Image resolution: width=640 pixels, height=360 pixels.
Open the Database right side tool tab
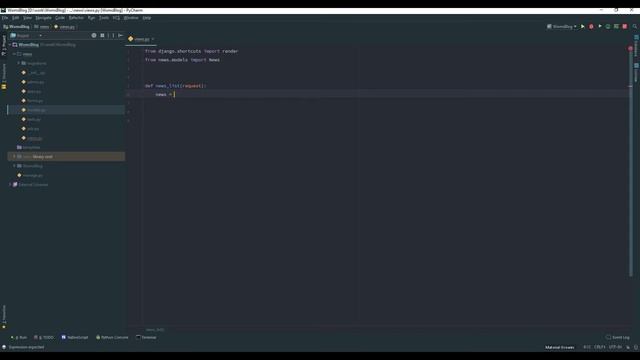click(636, 46)
